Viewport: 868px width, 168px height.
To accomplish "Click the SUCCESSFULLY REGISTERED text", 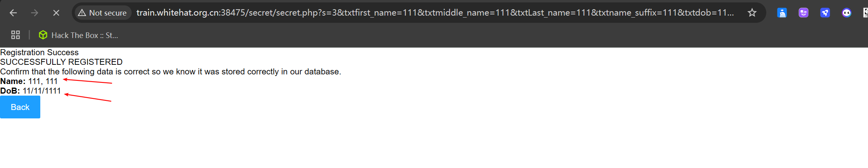I will [61, 62].
